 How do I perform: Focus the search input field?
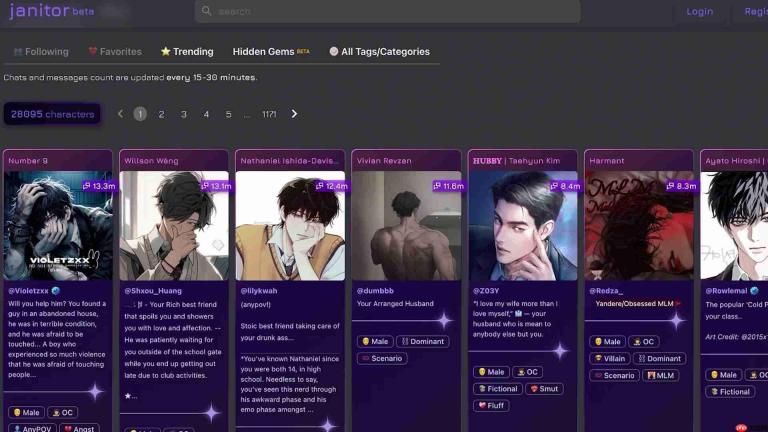pos(387,11)
